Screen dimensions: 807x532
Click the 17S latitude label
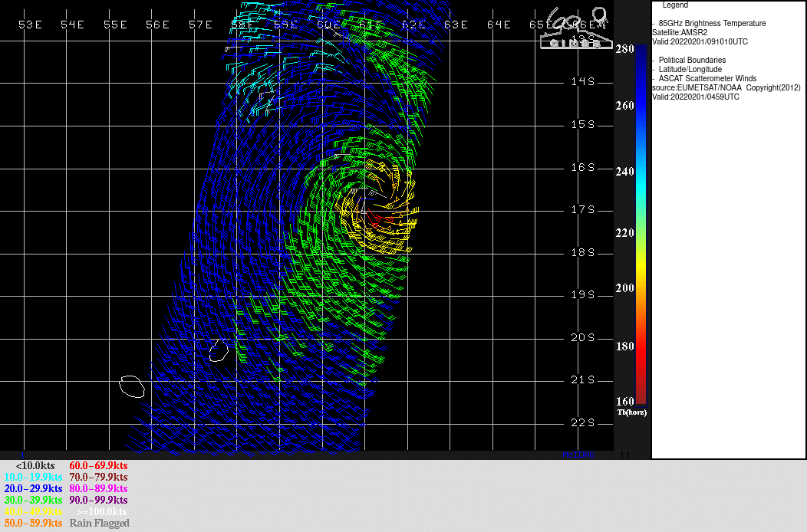pos(583,209)
